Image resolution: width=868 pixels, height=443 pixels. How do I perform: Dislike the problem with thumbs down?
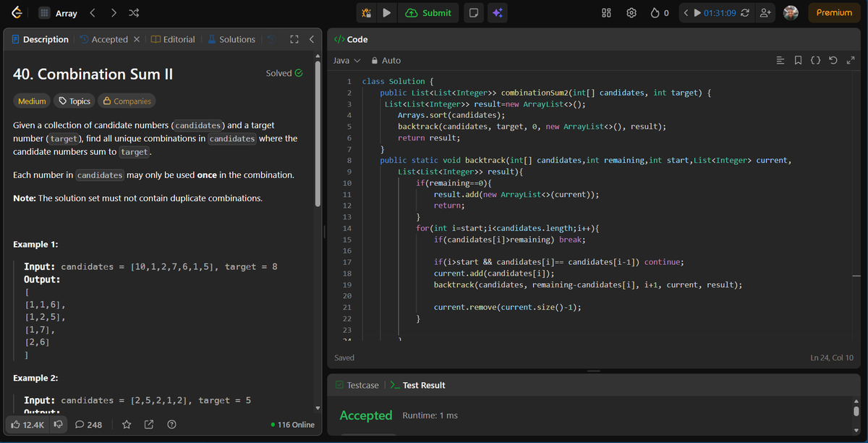click(59, 424)
